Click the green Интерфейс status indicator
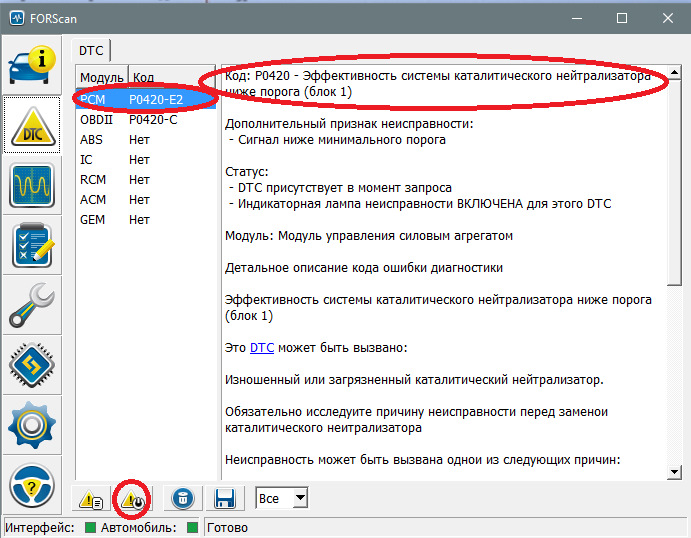691x538 pixels. 90,527
